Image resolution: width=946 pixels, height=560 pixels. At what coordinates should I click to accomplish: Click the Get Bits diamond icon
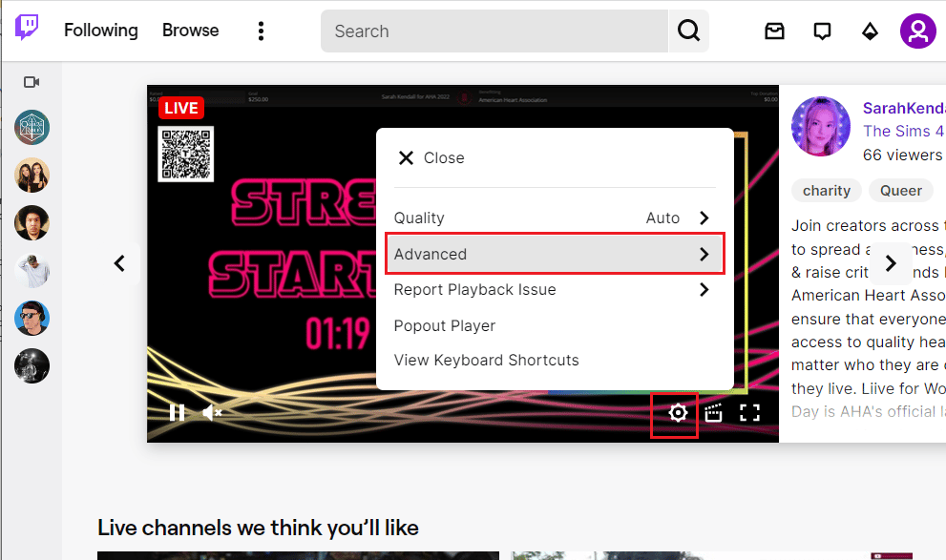pyautogui.click(x=870, y=31)
